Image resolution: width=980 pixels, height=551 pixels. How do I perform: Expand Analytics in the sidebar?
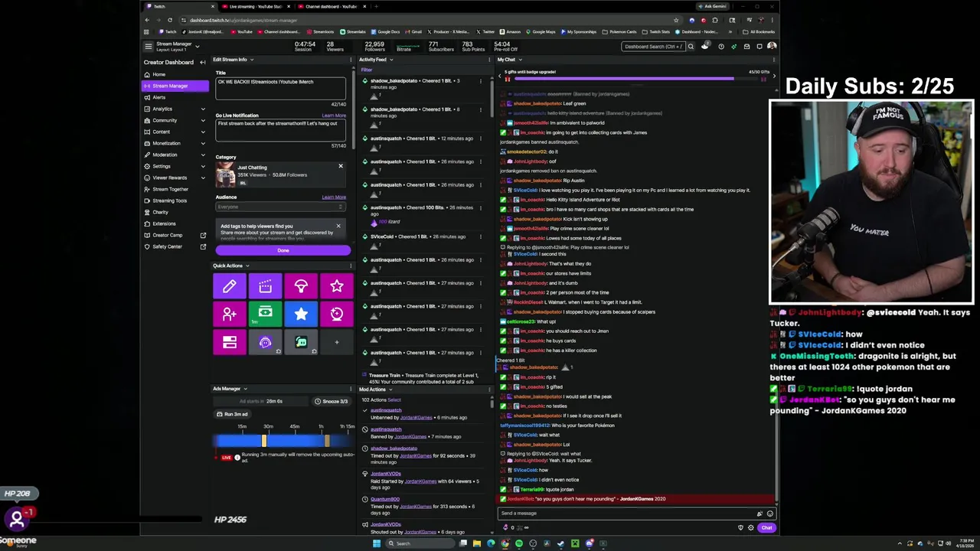coord(203,109)
